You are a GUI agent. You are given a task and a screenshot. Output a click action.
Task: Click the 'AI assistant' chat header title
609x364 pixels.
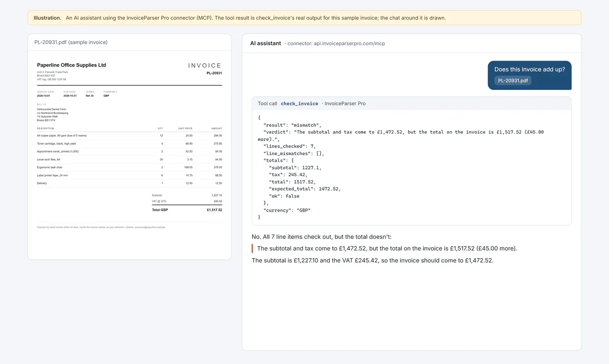pos(266,43)
